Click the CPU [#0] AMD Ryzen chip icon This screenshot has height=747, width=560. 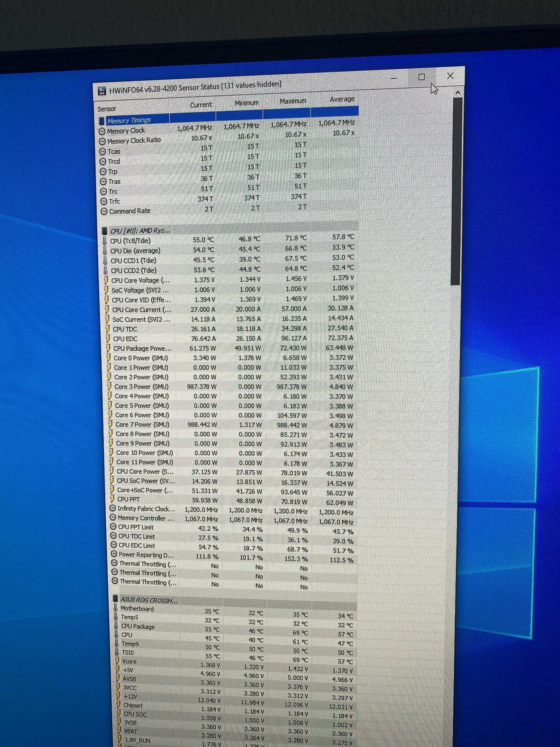105,231
